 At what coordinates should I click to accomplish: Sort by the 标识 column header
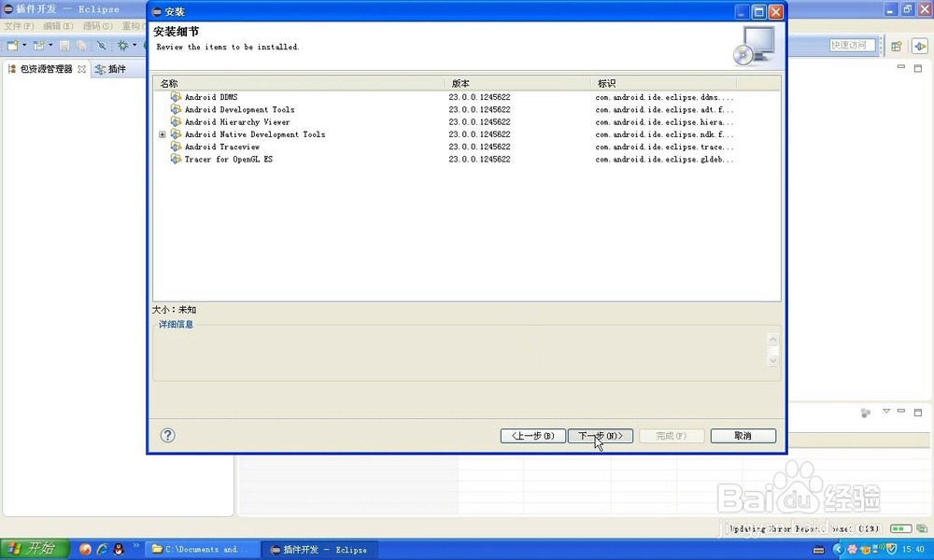click(x=663, y=83)
